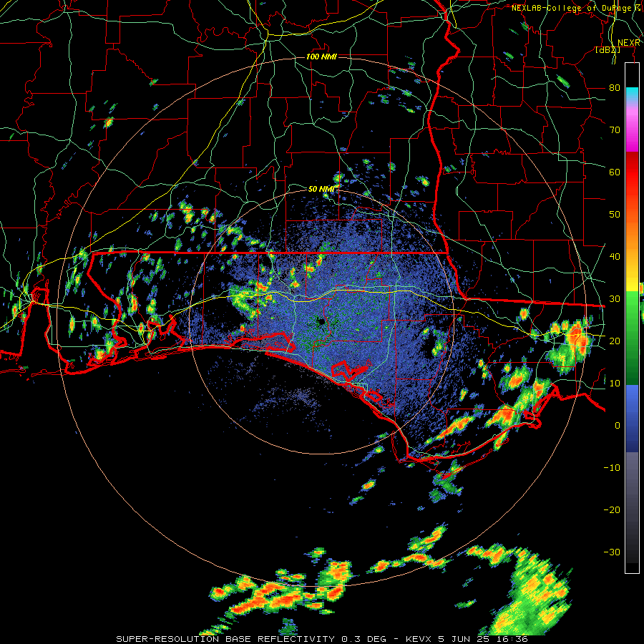Click the -20 value on dBZ scale
The image size is (644, 644).
(612, 510)
